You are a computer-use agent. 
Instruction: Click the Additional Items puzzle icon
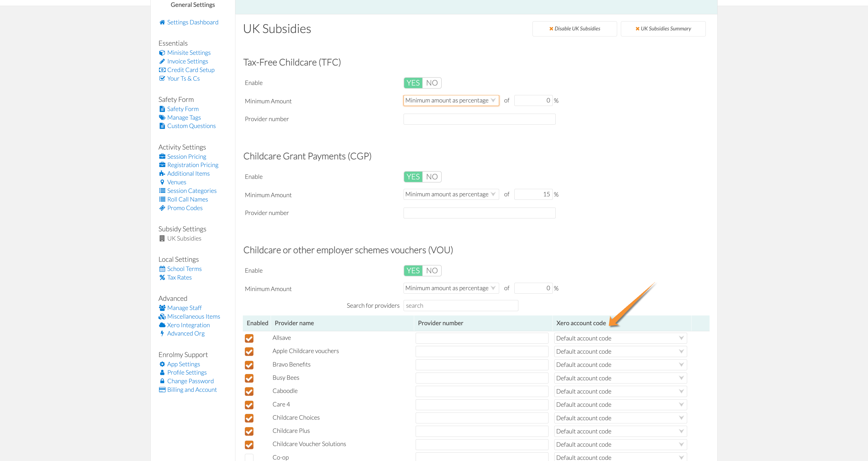pyautogui.click(x=162, y=174)
